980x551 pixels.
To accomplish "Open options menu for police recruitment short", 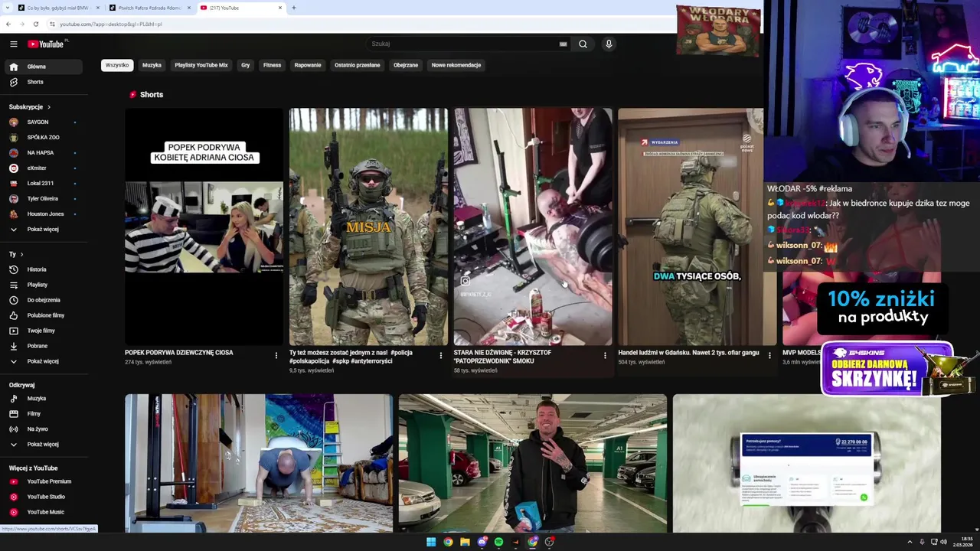I will (x=440, y=355).
